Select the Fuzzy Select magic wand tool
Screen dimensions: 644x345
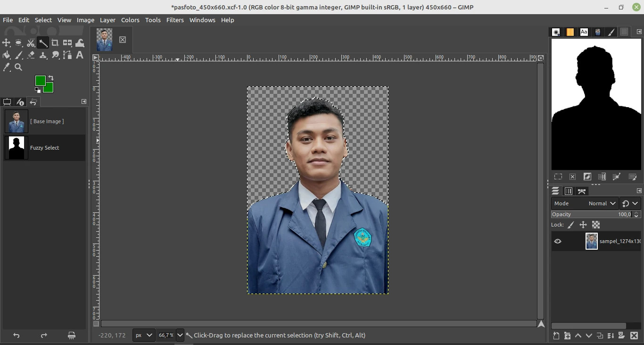coord(43,43)
